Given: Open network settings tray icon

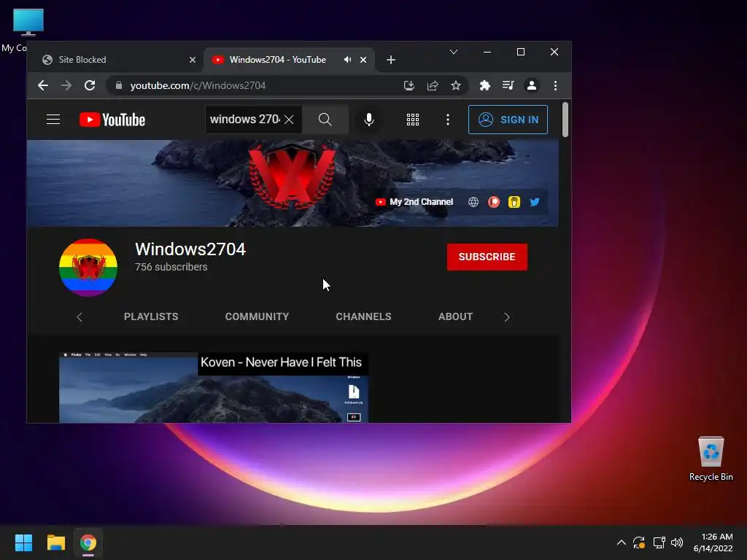Looking at the screenshot, I should (x=659, y=542).
